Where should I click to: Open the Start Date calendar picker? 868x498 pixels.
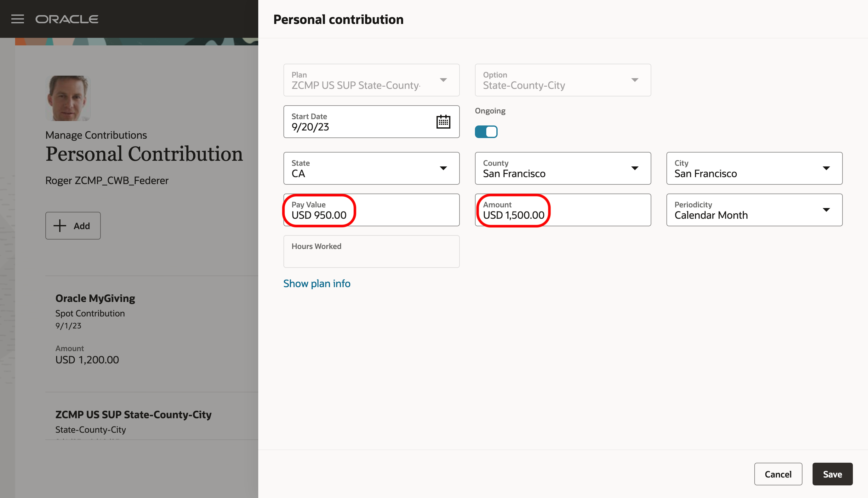pyautogui.click(x=443, y=122)
